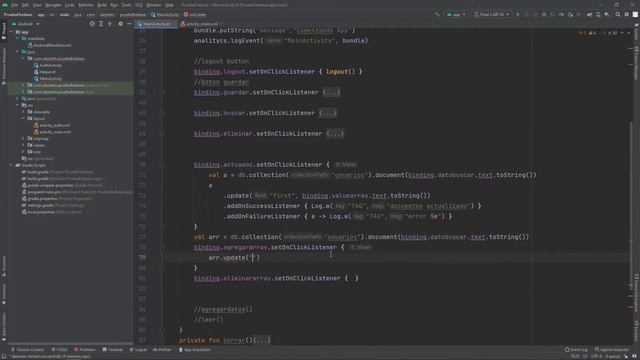Select activity_main.xml in project tree
This screenshot has height=360, width=640.
pos(52,132)
